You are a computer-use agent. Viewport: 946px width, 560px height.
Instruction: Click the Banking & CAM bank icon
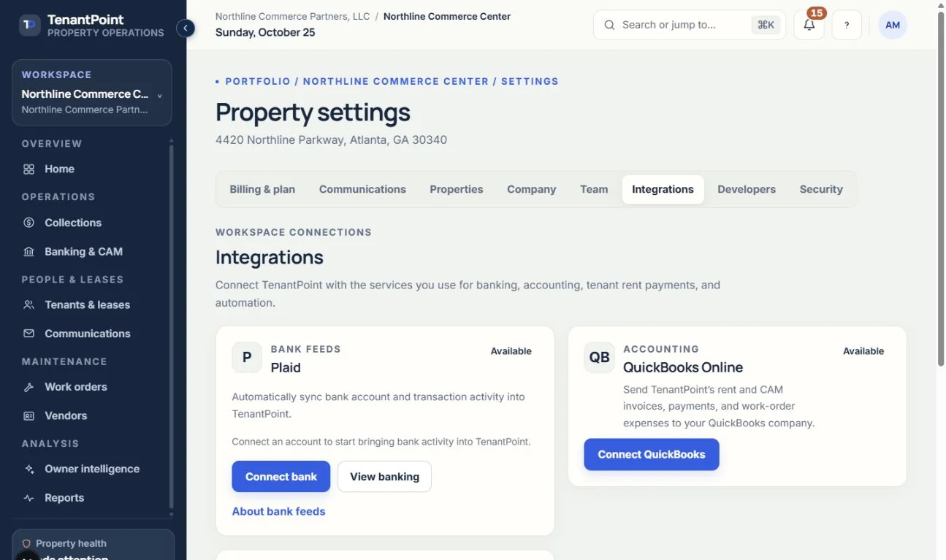tap(29, 252)
